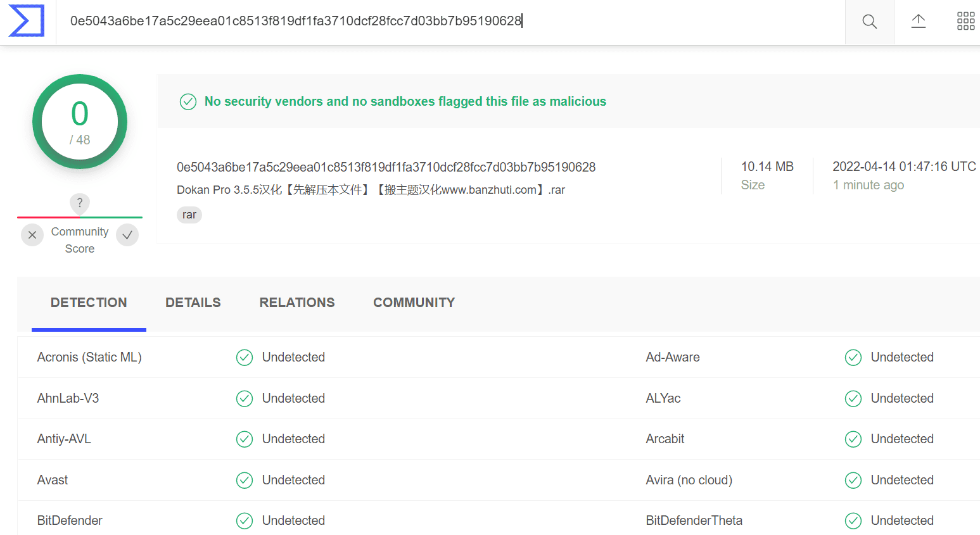Click the Community Score label
Image resolution: width=980 pixels, height=535 pixels.
click(x=80, y=240)
